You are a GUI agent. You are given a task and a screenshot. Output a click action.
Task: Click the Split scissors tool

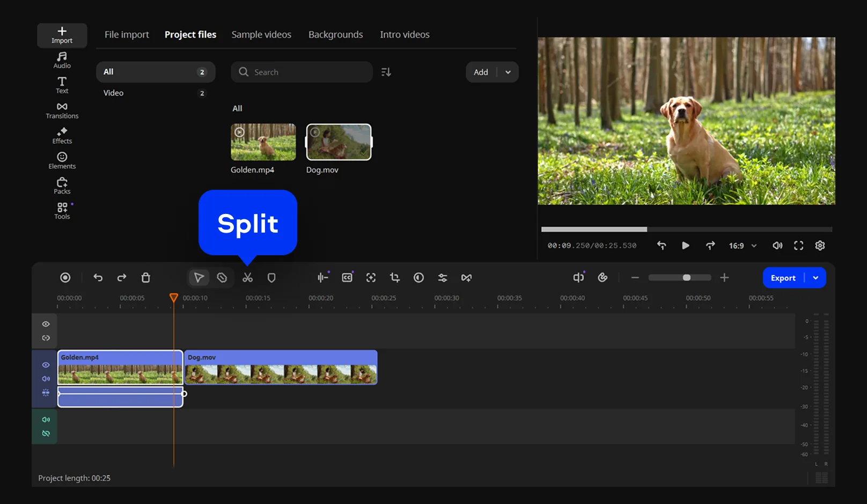click(x=247, y=278)
